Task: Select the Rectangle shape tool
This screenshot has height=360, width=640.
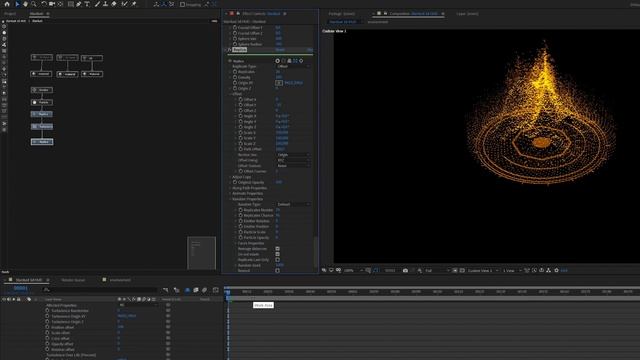Action: (71, 4)
